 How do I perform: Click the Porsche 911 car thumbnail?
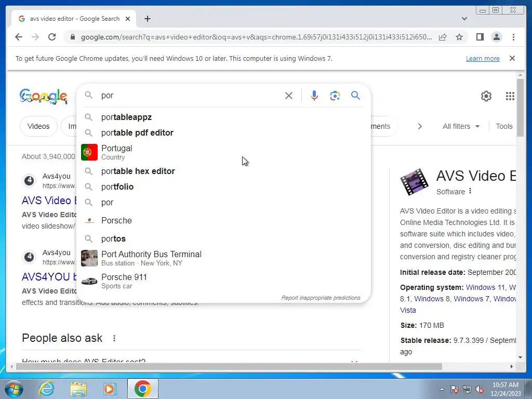[x=89, y=281]
